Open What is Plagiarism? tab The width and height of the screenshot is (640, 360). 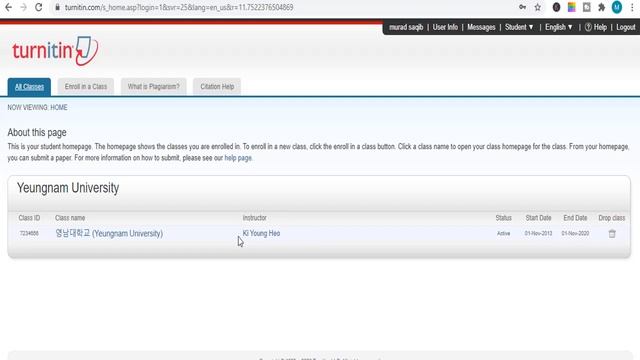[x=153, y=87]
